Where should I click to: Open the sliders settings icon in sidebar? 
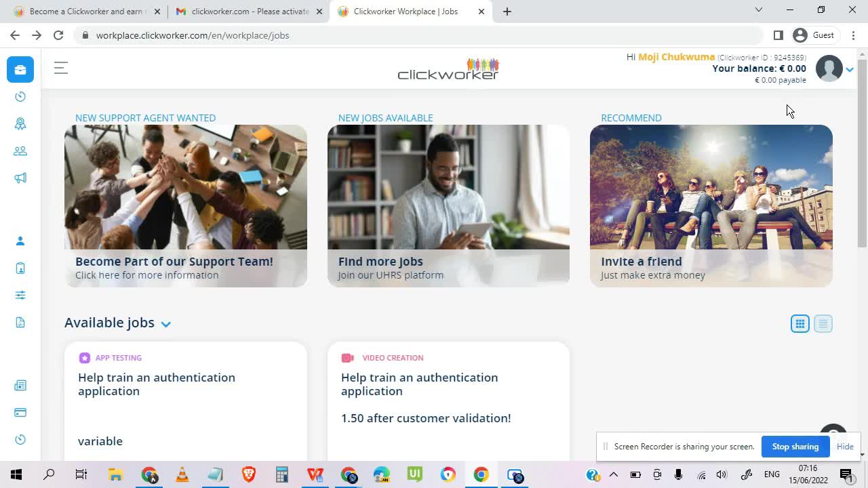(20, 296)
